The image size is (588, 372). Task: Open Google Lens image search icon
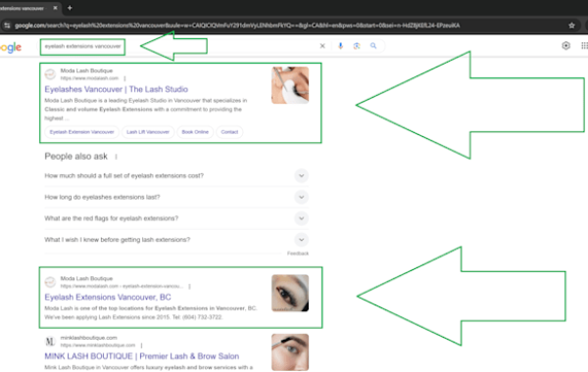click(357, 46)
